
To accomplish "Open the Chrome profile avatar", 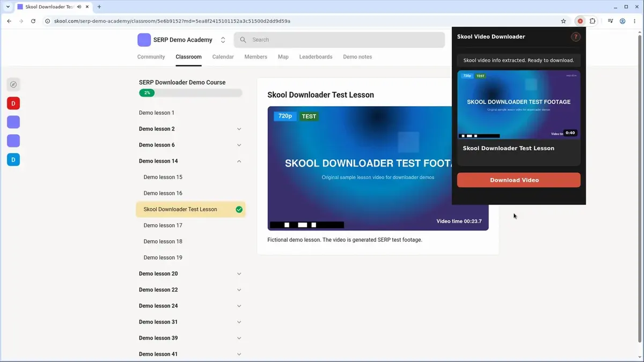I will pos(623,21).
